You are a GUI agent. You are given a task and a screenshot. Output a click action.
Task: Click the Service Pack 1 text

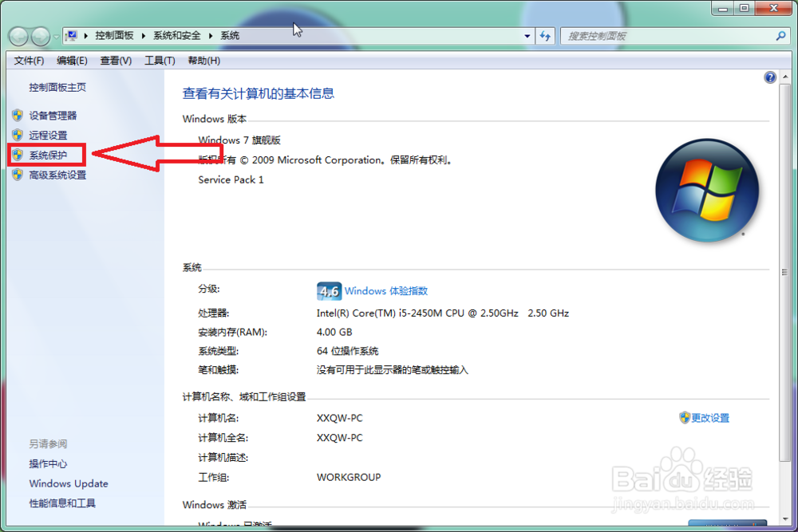(231, 179)
